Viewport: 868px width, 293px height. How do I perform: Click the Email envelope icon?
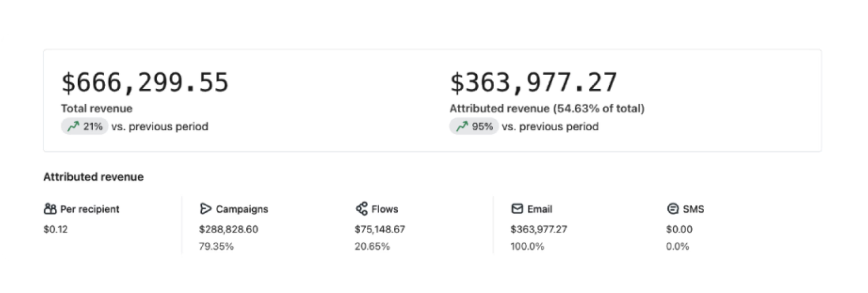(517, 209)
